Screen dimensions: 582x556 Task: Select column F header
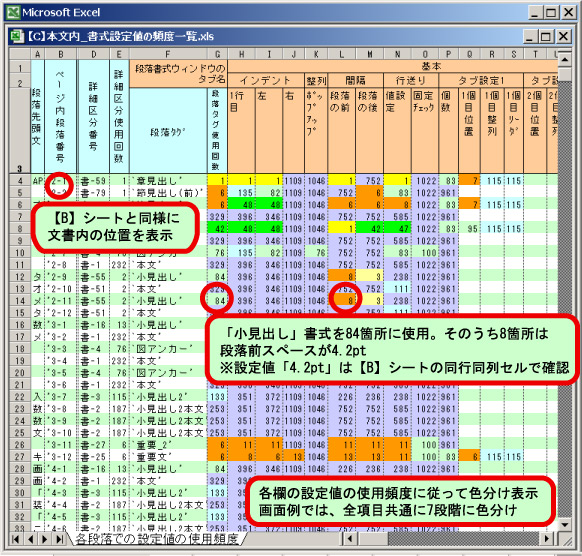[x=168, y=54]
